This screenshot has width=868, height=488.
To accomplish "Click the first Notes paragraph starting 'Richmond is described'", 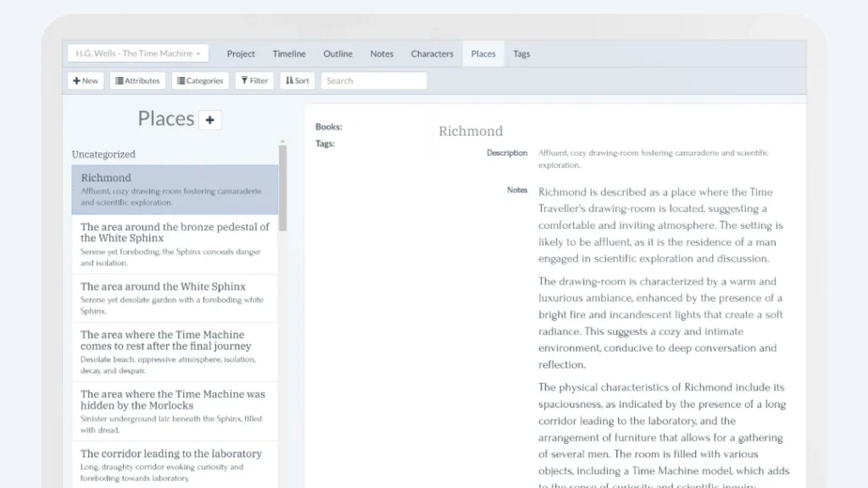I will [661, 225].
